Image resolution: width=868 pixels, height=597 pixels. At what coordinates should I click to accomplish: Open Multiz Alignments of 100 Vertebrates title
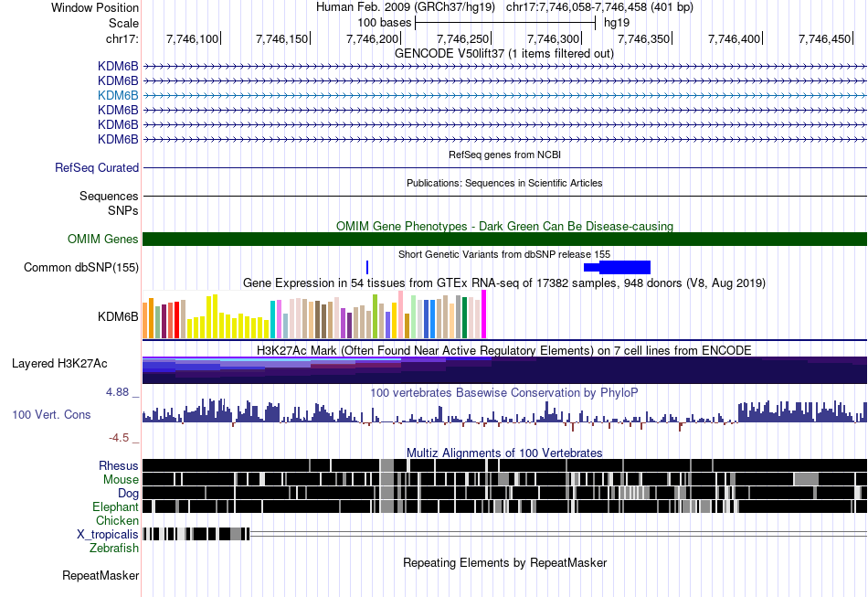(x=504, y=453)
